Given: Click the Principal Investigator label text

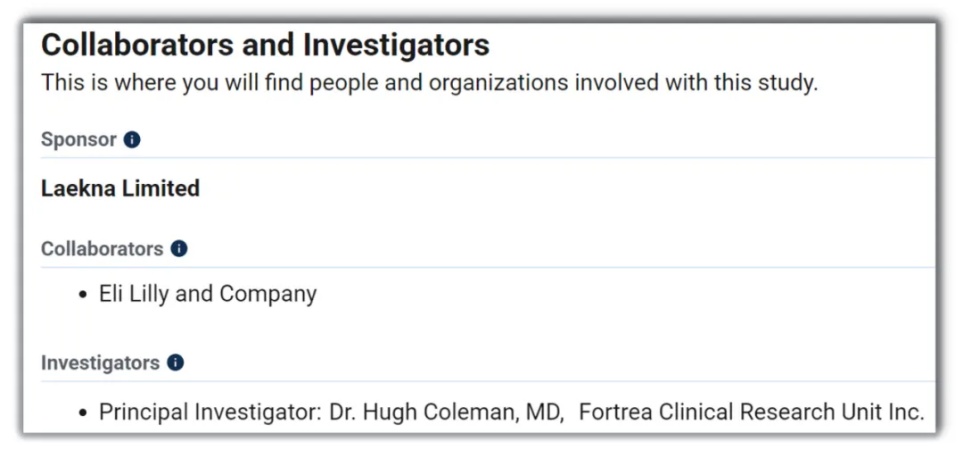Looking at the screenshot, I should point(210,412).
